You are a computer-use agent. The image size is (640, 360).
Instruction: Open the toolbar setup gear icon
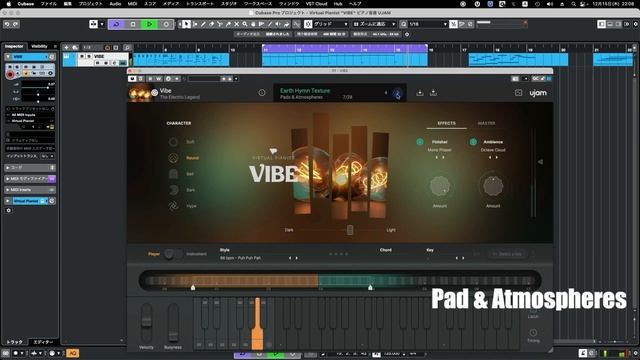(636, 24)
